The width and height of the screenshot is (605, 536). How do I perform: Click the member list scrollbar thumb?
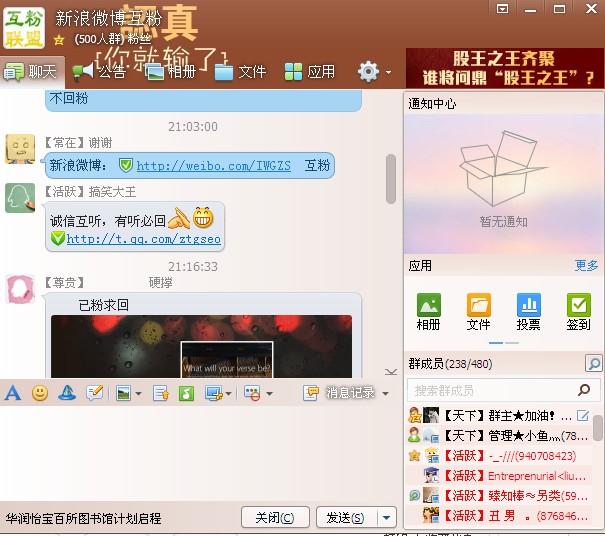[x=598, y=427]
